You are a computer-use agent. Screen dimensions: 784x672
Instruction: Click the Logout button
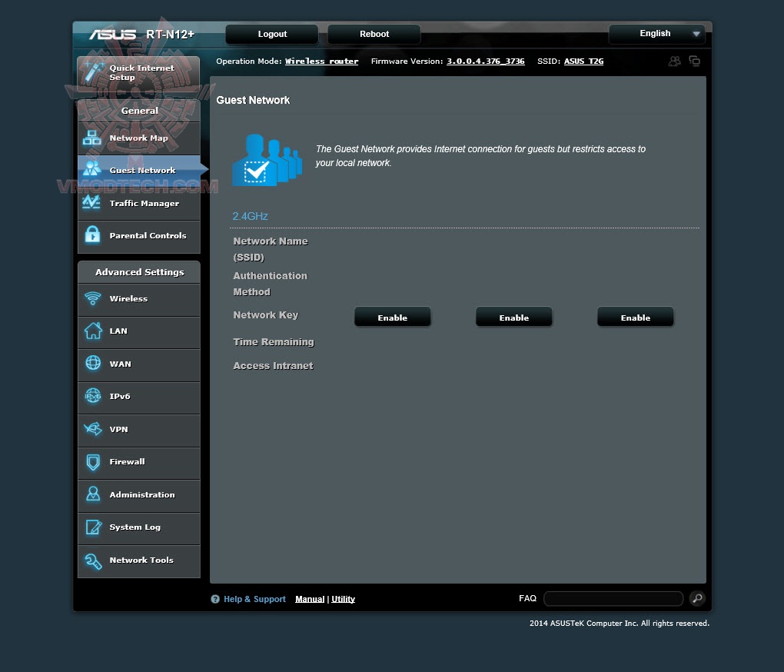click(x=272, y=34)
